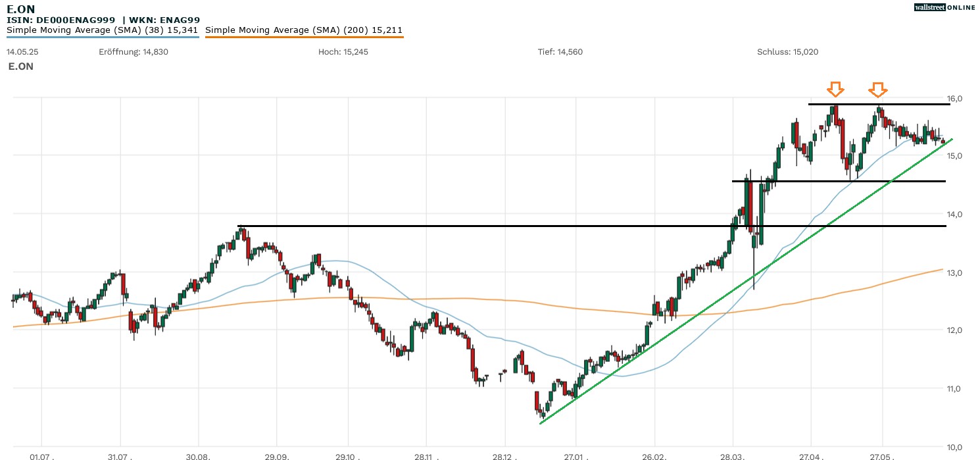This screenshot has height=460, width=980.
Task: Click the 16,0 price axis label
Action: pos(954,99)
